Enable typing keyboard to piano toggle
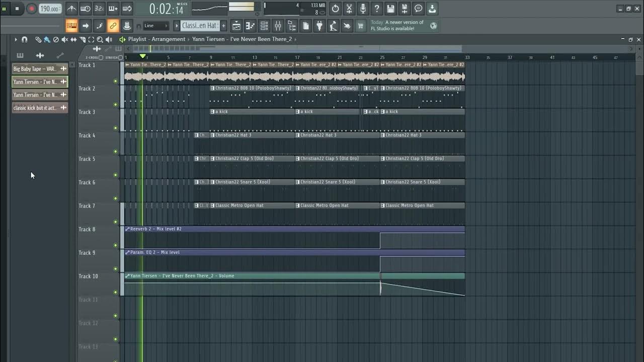Viewport: 644px width, 362px height. [x=71, y=26]
